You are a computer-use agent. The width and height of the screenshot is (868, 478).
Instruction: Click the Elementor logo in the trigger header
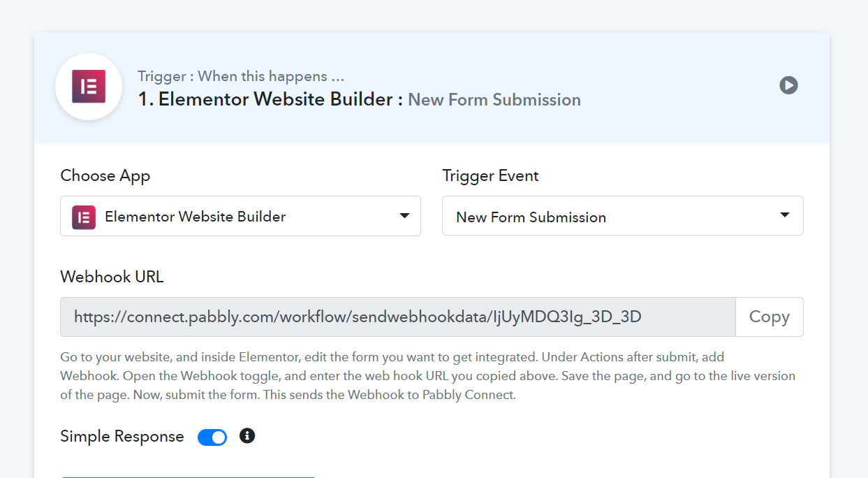[x=89, y=87]
